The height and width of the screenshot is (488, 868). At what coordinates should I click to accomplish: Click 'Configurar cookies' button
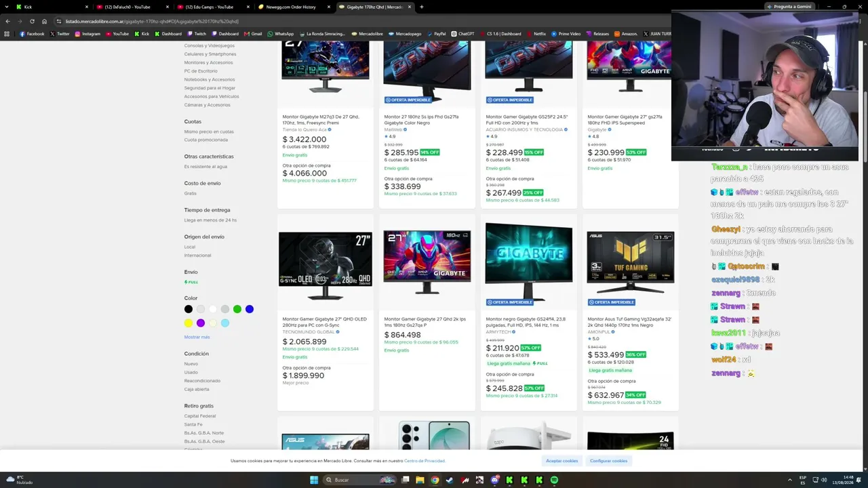point(608,461)
